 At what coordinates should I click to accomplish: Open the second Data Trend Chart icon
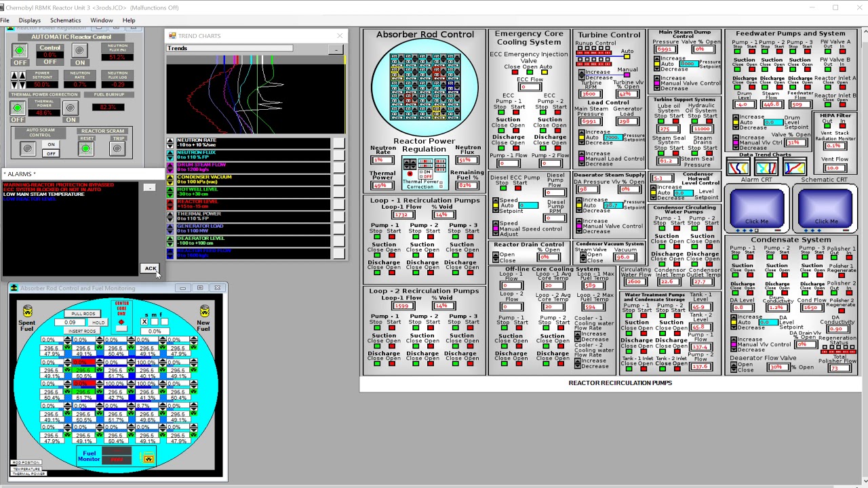pyautogui.click(x=766, y=167)
